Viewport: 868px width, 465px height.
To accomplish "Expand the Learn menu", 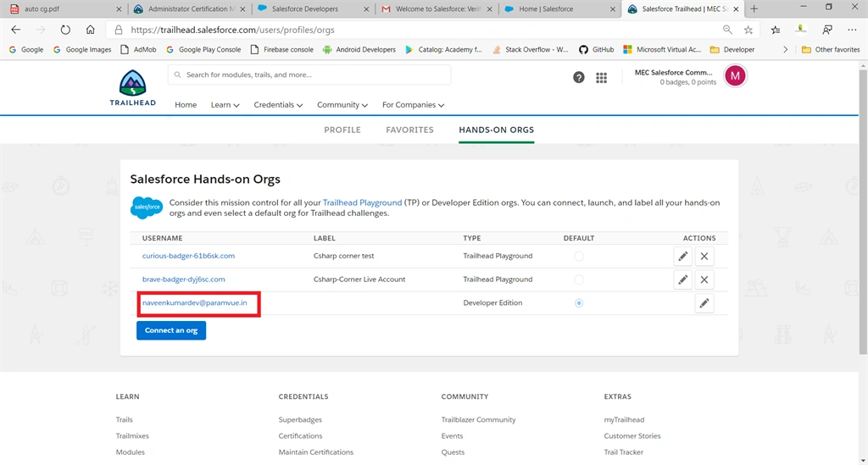I will 225,104.
